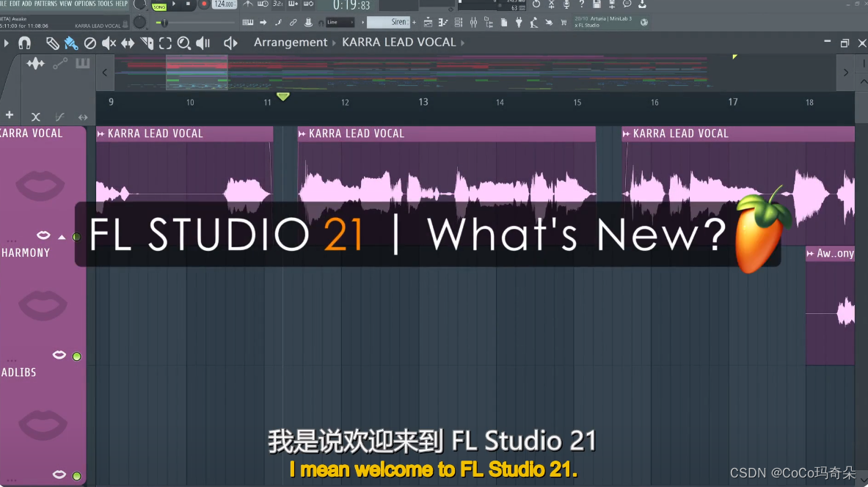Select the Zoom magnifier tool
This screenshot has height=487, width=868.
pos(183,43)
